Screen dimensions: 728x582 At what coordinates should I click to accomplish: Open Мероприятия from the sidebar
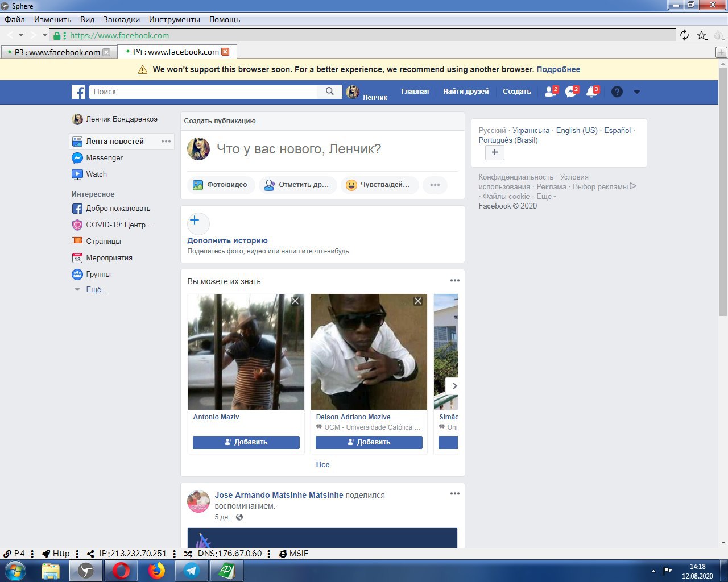[x=102, y=257]
